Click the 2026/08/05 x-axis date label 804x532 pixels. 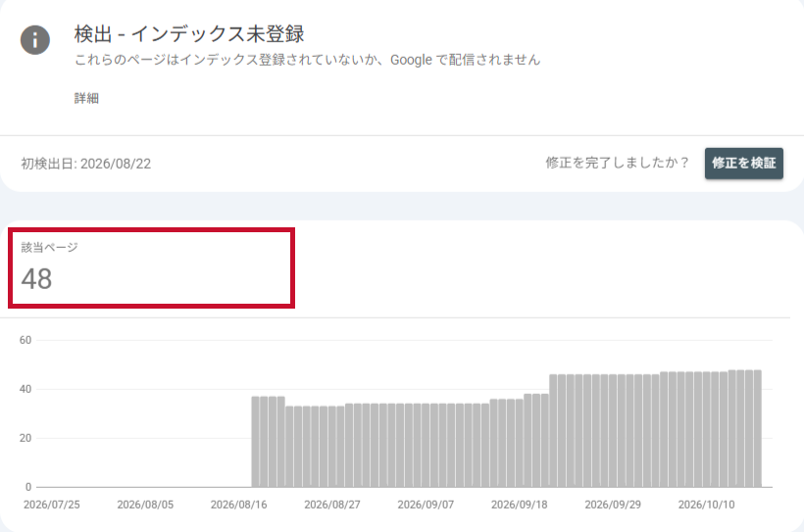point(145,505)
